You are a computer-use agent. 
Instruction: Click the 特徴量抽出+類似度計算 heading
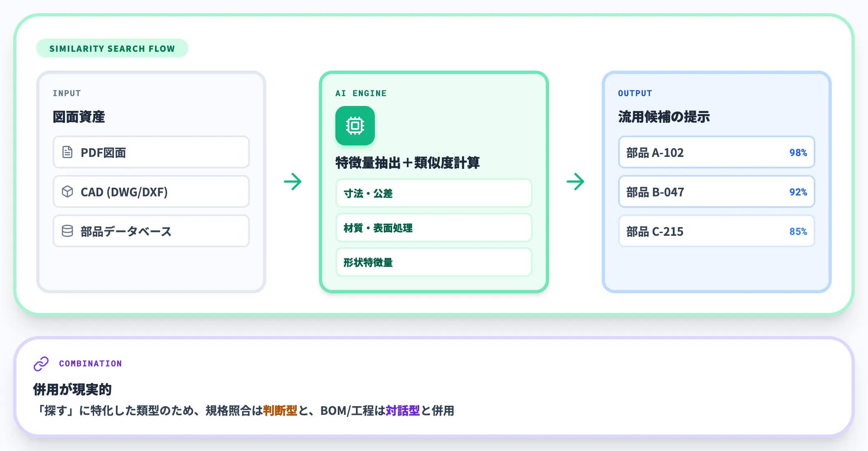[x=408, y=163]
